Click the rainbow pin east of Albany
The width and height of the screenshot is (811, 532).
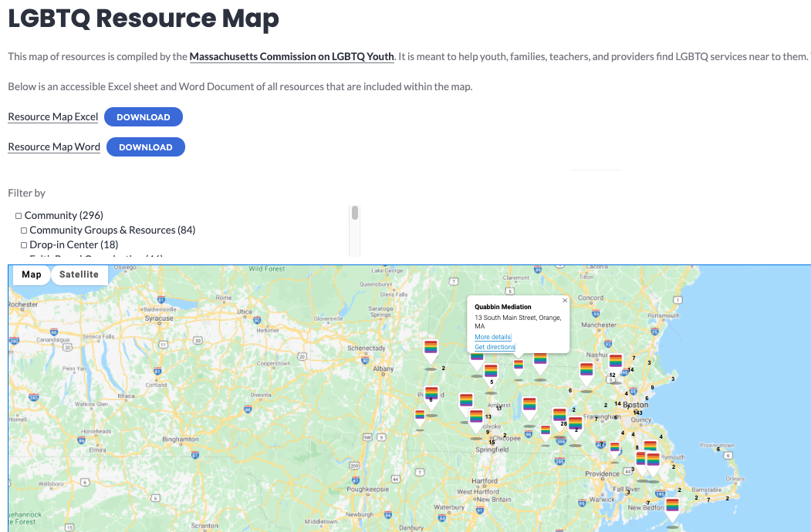pos(430,348)
